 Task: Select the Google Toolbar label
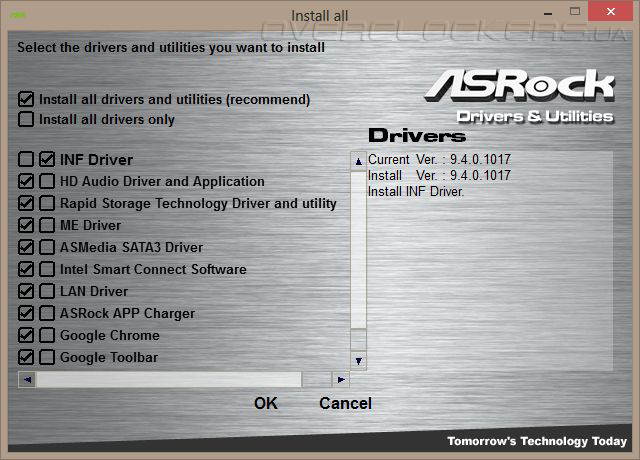tap(109, 358)
